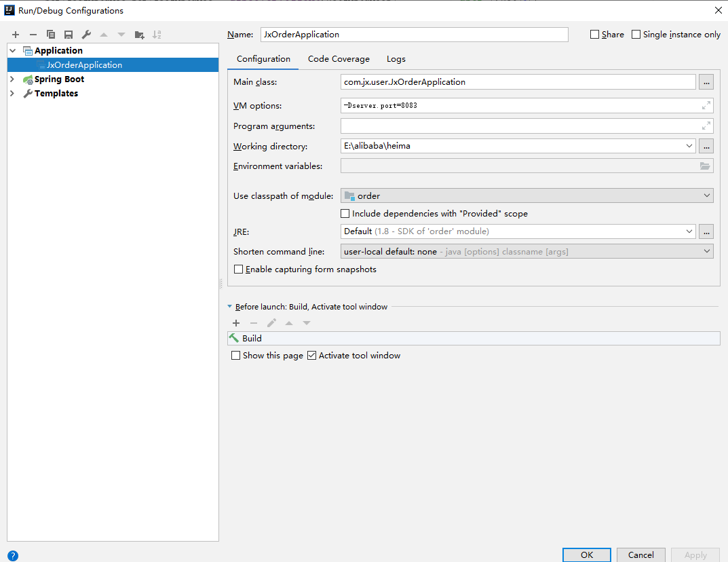Viewport: 728px width, 562px height.
Task: Edit the selected Before launch task
Action: pyautogui.click(x=271, y=323)
